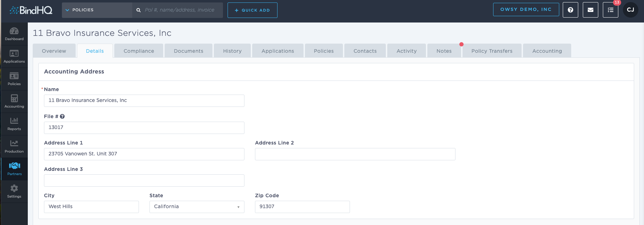Click the Zip Code field 91307
This screenshot has width=644, height=225.
pyautogui.click(x=302, y=207)
